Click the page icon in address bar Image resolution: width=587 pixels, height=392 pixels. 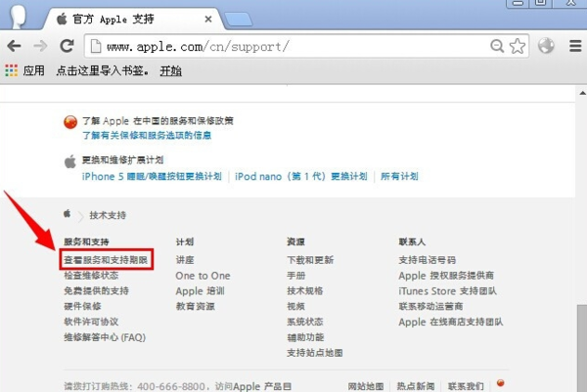tap(96, 46)
